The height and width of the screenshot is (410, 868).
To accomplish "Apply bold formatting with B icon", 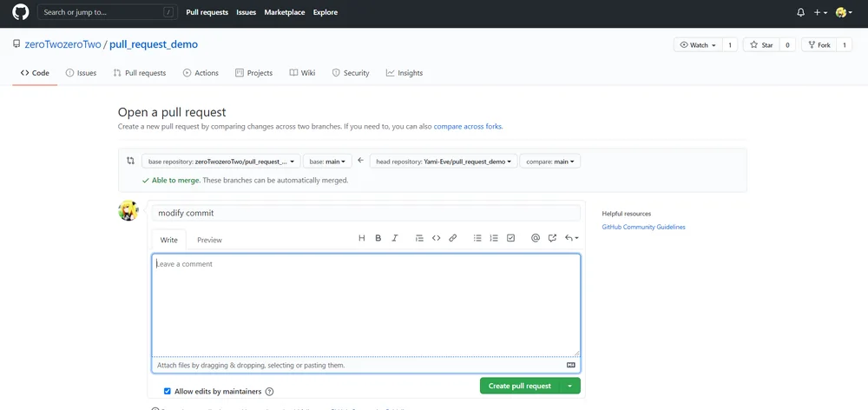I will click(x=378, y=238).
